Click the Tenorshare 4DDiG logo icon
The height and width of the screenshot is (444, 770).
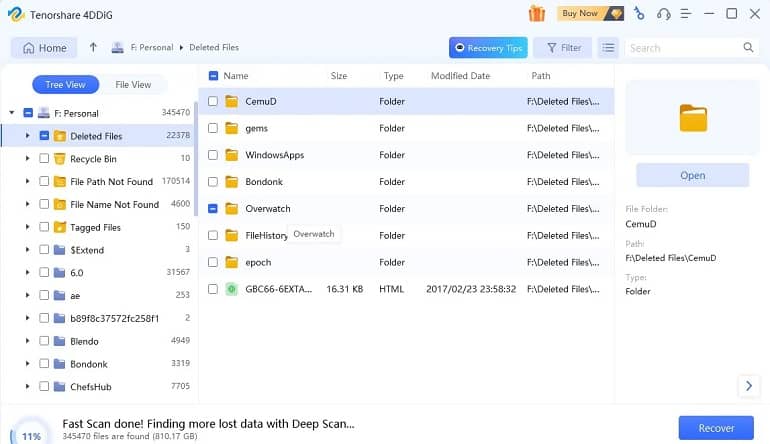[x=16, y=14]
